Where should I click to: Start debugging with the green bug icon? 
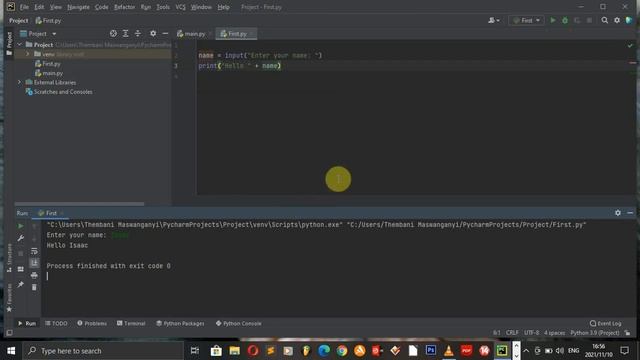tap(565, 20)
